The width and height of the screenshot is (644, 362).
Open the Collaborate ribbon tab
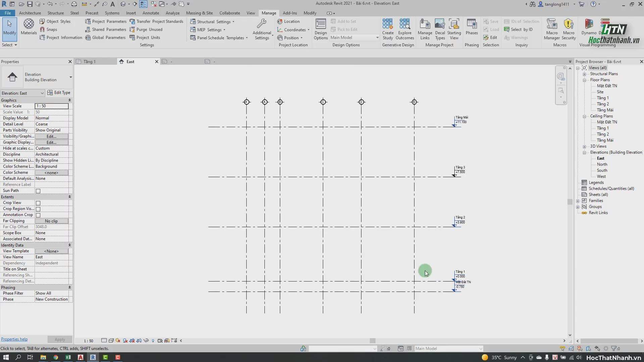(x=230, y=13)
